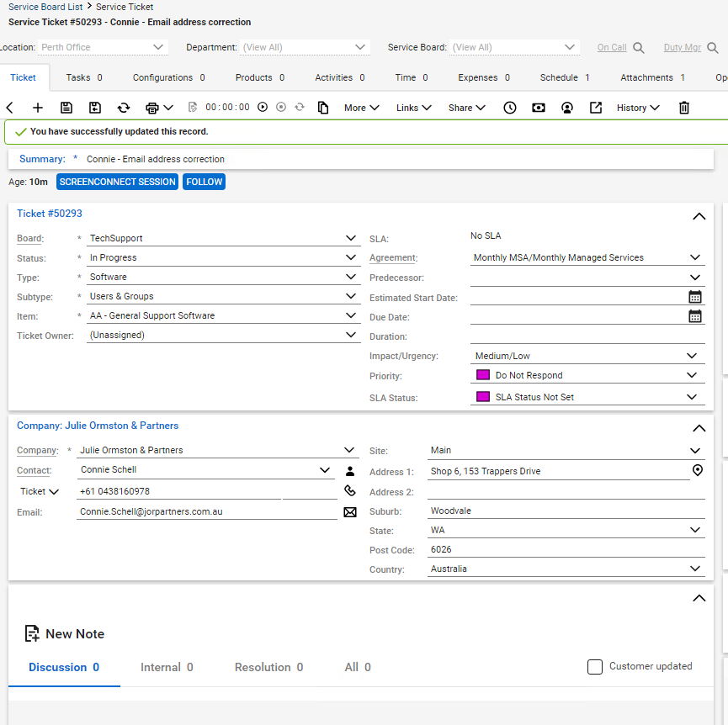
Task: Click the SLA Status Not Set color swatch
Action: tap(483, 397)
